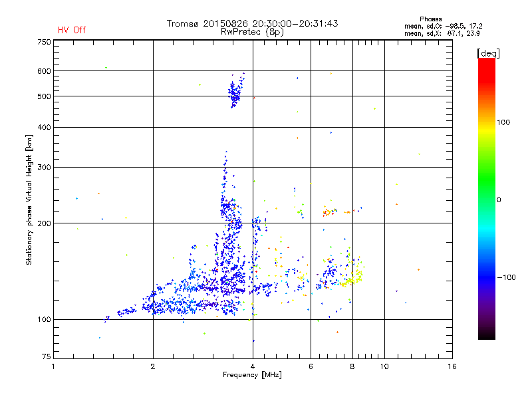Click the red 'HV Off' label
The image size is (532, 399).
(x=72, y=30)
